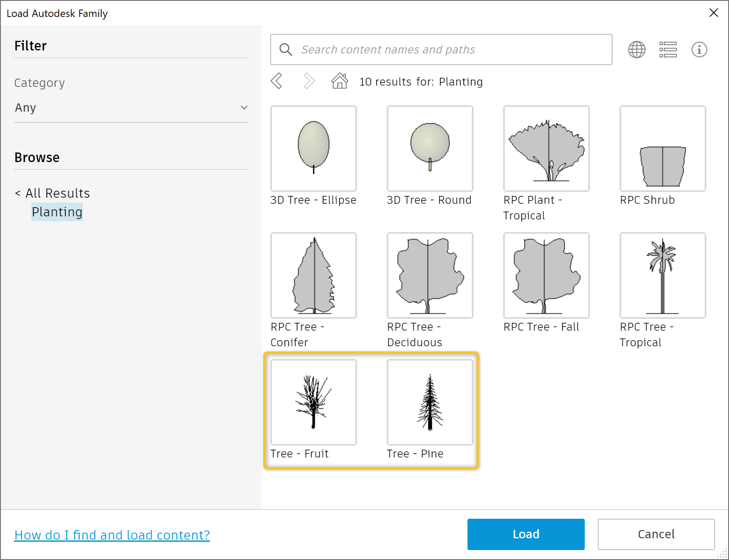Select Planting in the Browse tree
The image size is (729, 560).
pos(57,212)
